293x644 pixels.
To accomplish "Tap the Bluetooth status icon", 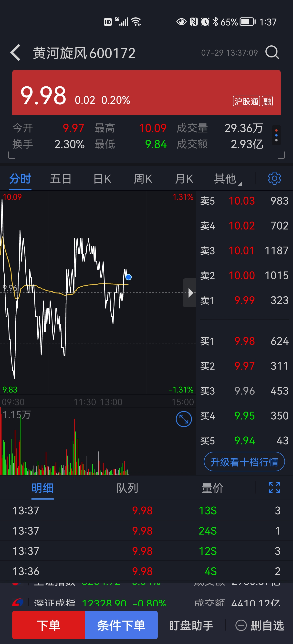I will (x=215, y=22).
